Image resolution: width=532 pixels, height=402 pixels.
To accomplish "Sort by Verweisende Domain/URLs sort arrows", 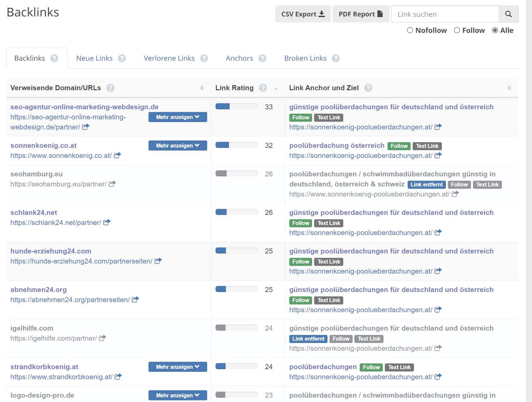I will [202, 88].
